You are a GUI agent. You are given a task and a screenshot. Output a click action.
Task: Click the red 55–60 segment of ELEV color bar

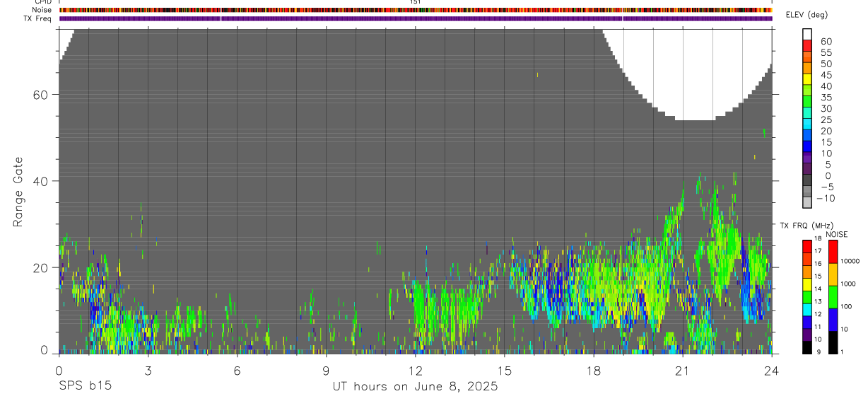point(807,46)
